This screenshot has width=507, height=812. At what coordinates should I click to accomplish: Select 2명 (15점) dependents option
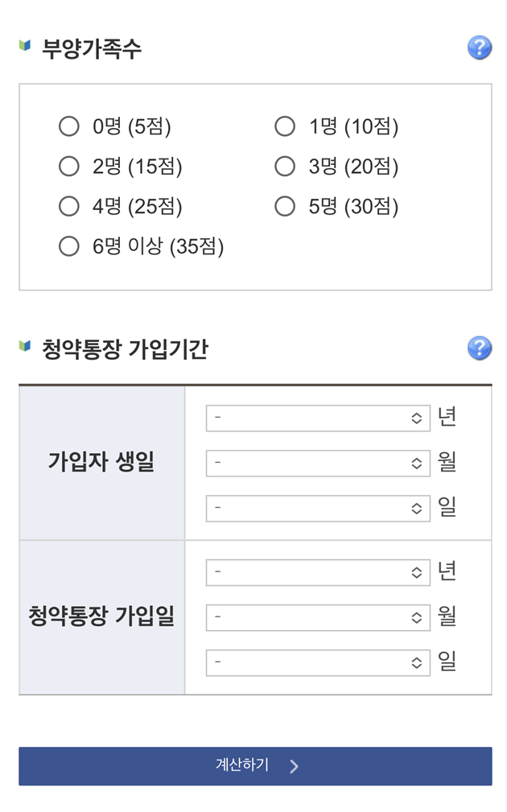point(69,167)
